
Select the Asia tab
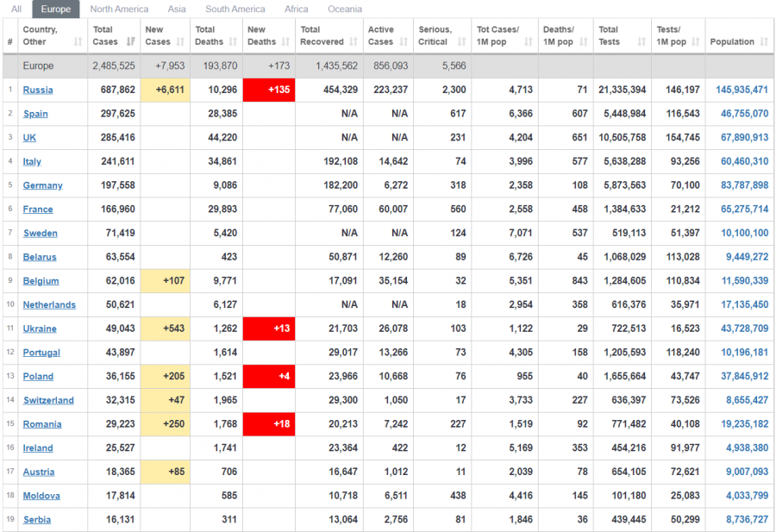[x=177, y=9]
